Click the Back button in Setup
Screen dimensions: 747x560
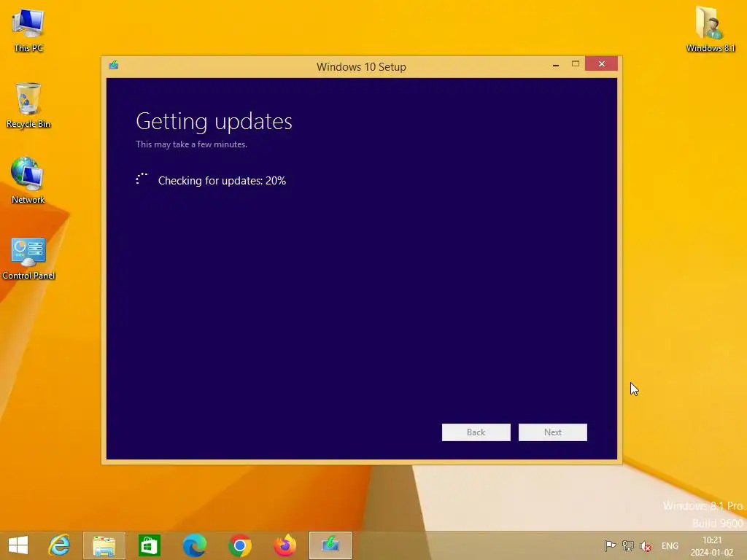476,432
